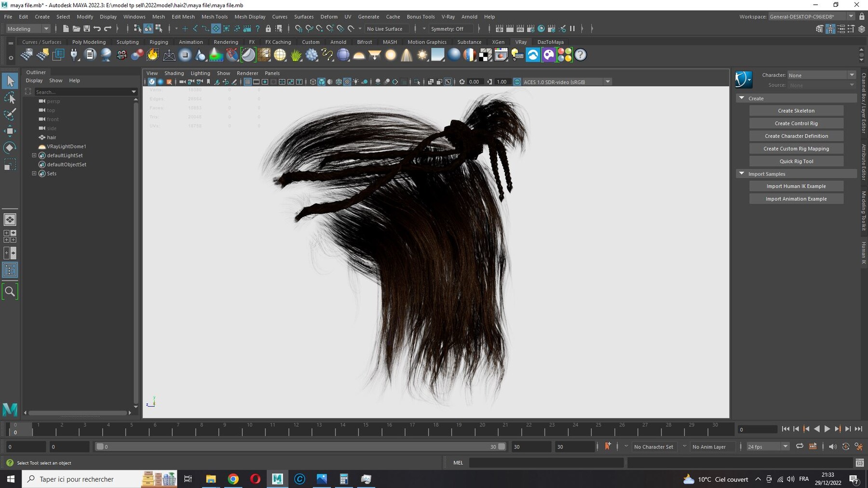Open the 24 fps frame rate dropdown
This screenshot has width=868, height=488.
[768, 447]
